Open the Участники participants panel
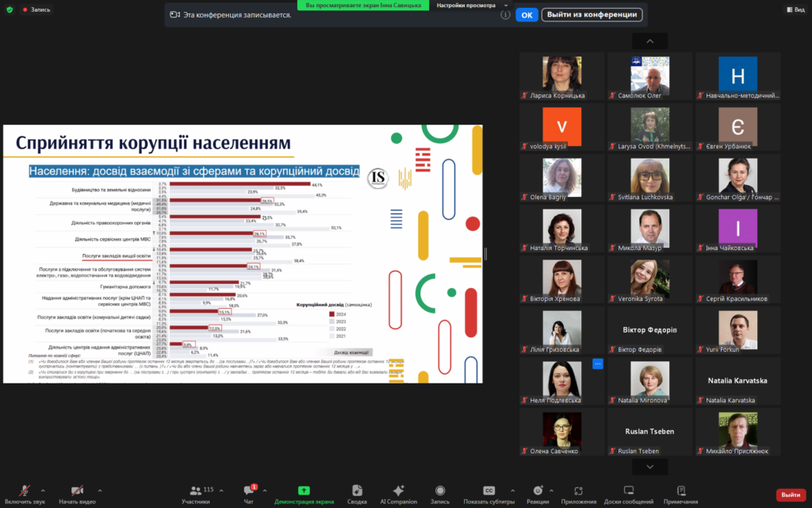812x508 pixels. [x=196, y=491]
